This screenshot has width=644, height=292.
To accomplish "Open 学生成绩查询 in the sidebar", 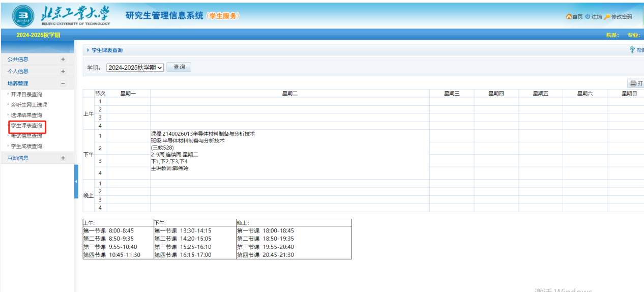I will [26, 147].
